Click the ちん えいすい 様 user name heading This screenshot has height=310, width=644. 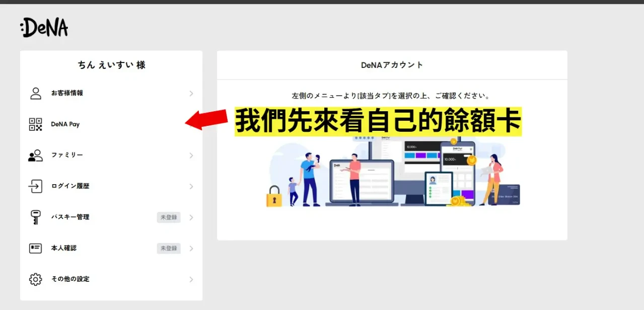[x=111, y=65]
